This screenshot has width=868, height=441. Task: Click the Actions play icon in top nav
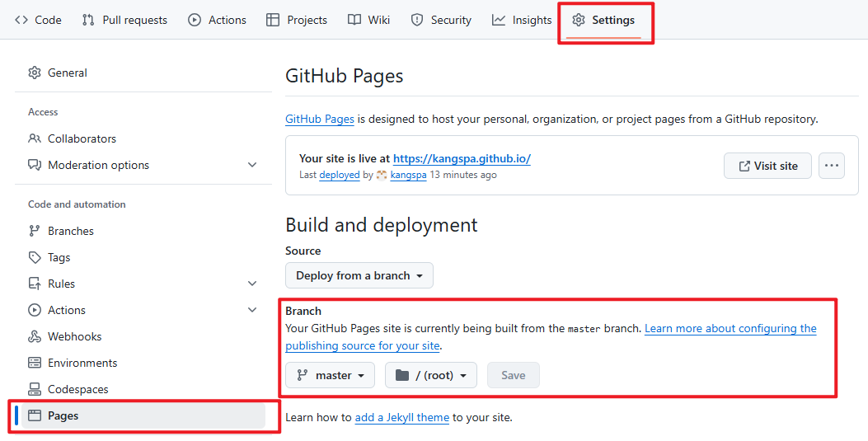pyautogui.click(x=195, y=20)
